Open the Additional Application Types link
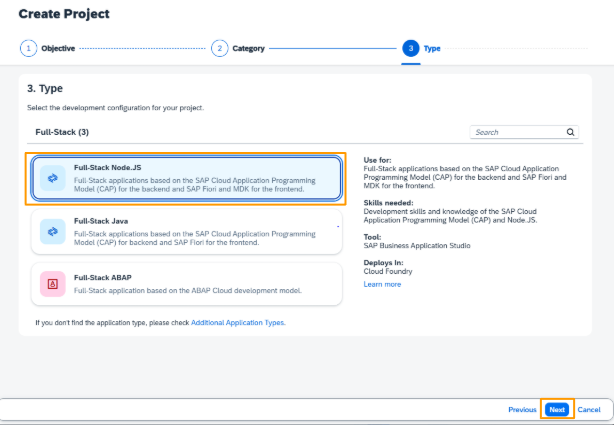 238,323
